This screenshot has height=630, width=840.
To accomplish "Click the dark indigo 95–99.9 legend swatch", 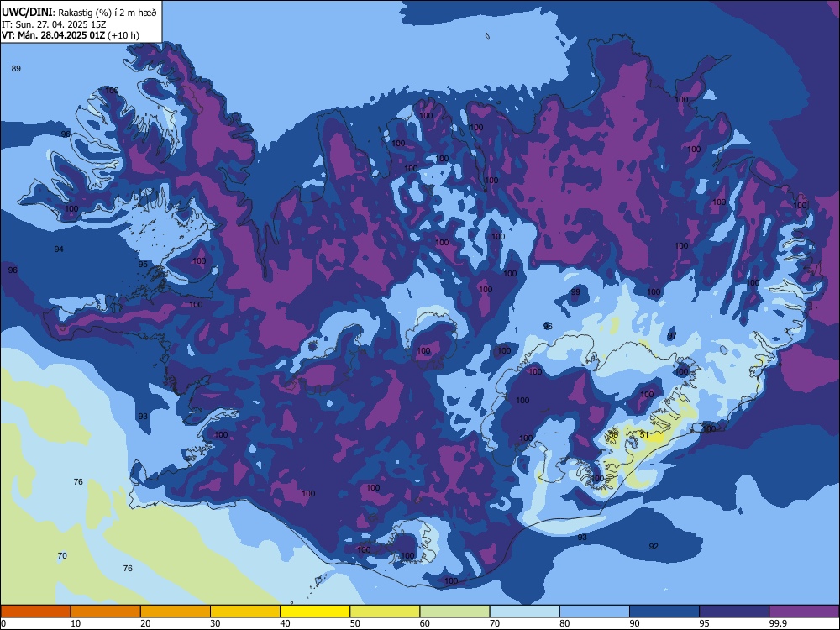I will (x=734, y=612).
